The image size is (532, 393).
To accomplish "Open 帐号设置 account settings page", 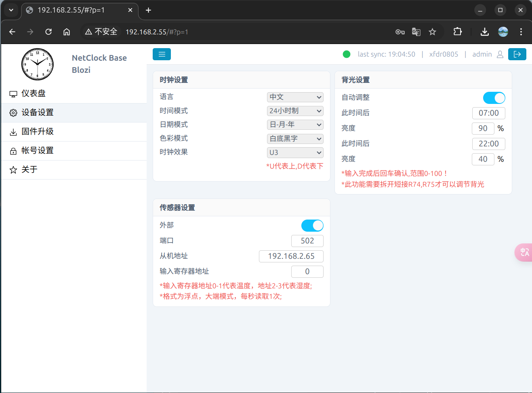I will (74, 150).
